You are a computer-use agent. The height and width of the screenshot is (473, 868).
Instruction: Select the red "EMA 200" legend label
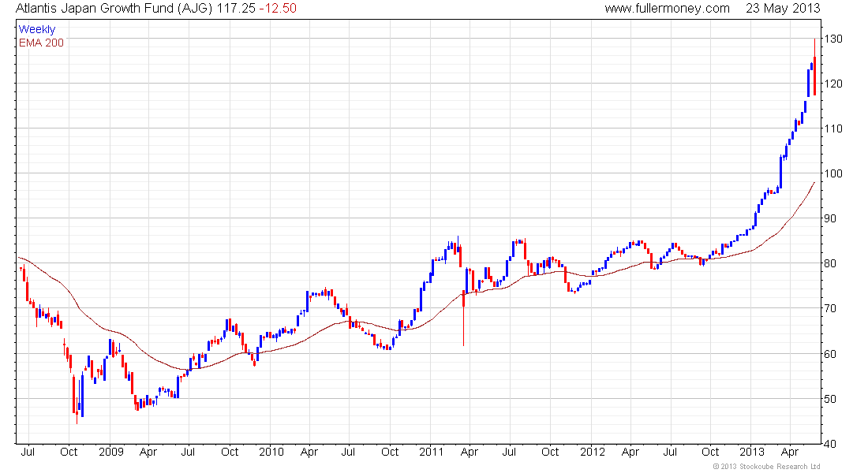(x=42, y=43)
